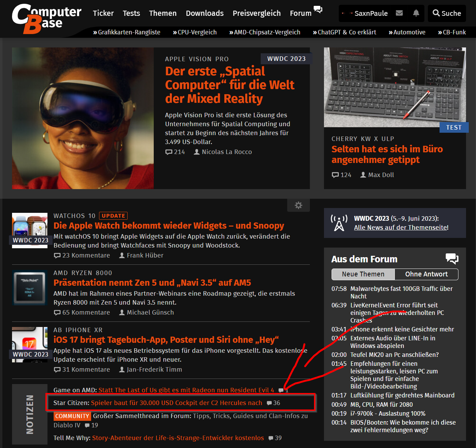Open the Forum speech bubble icon in navigation
This screenshot has height=448, width=476.
click(318, 9)
